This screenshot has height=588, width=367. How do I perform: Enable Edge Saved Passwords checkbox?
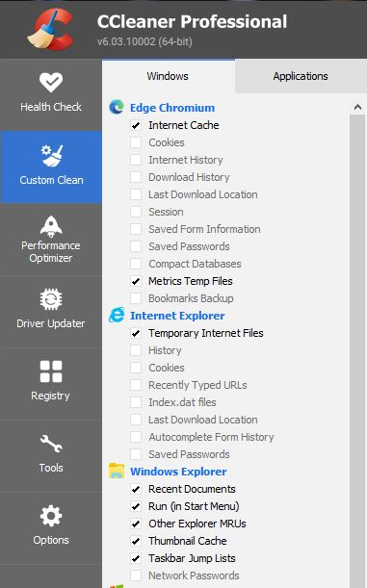(x=136, y=246)
